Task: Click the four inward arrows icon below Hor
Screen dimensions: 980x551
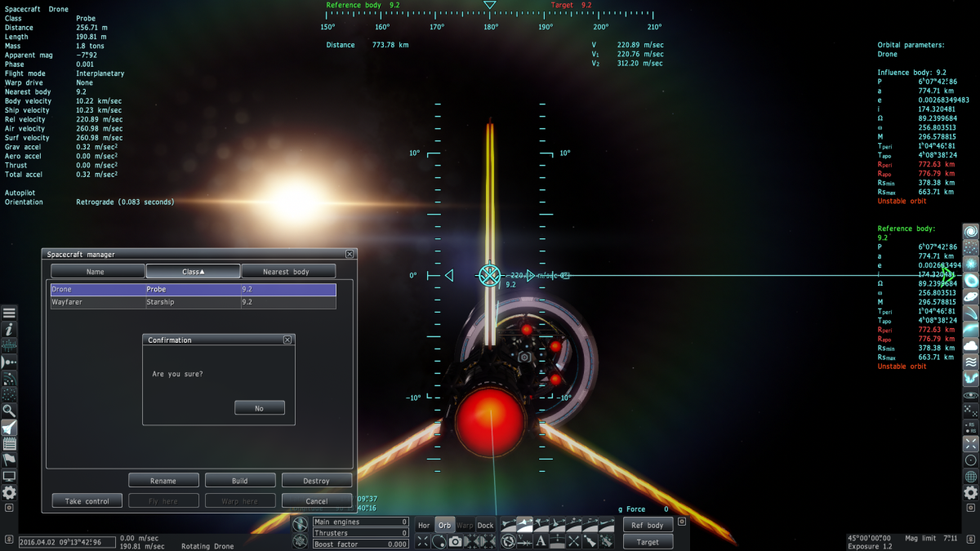Action: (x=422, y=541)
